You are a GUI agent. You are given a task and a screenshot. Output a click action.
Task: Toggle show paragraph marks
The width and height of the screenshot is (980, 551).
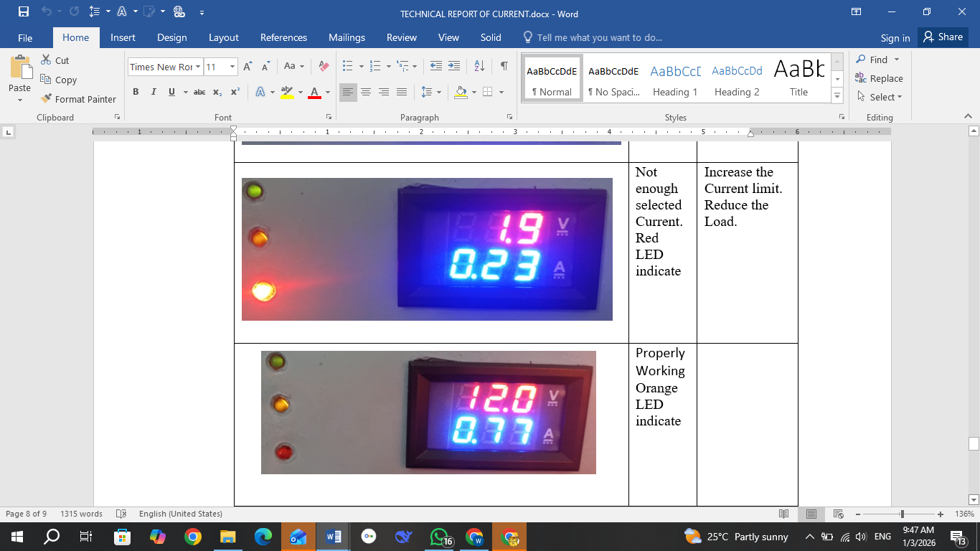[504, 66]
